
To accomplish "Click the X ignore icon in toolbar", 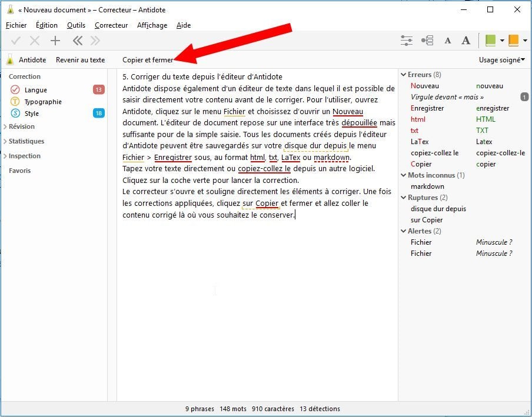I will [x=35, y=41].
